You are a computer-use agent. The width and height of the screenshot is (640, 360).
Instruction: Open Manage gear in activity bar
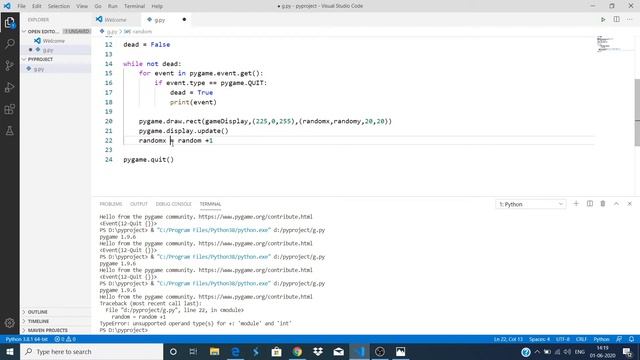[9, 323]
